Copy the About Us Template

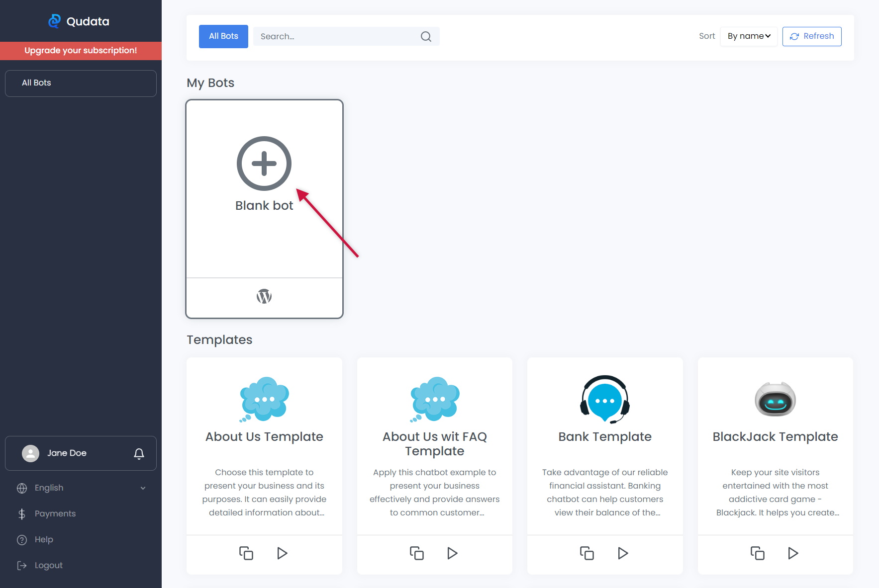point(246,553)
